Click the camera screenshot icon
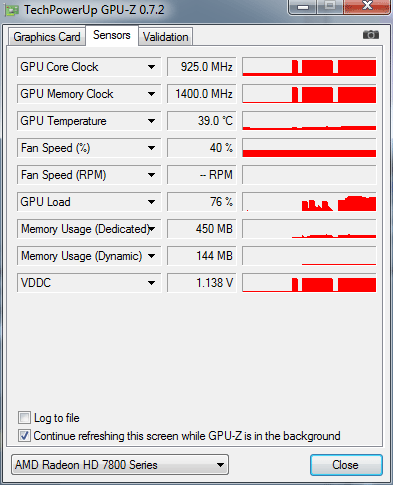The height and width of the screenshot is (485, 393). tap(371, 35)
